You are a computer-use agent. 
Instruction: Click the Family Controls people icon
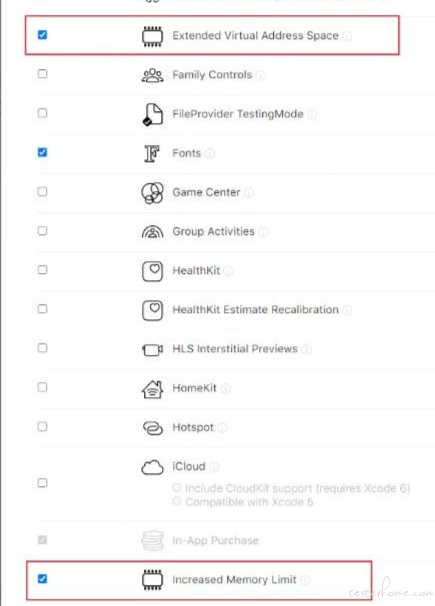coord(152,75)
